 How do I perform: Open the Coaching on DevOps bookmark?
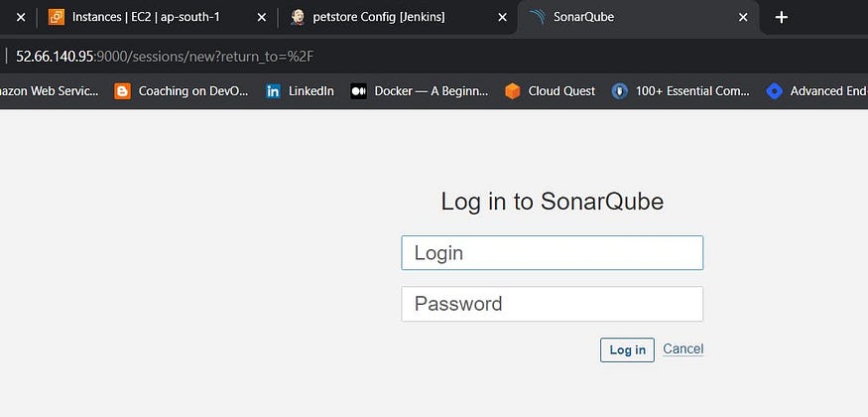pos(182,90)
